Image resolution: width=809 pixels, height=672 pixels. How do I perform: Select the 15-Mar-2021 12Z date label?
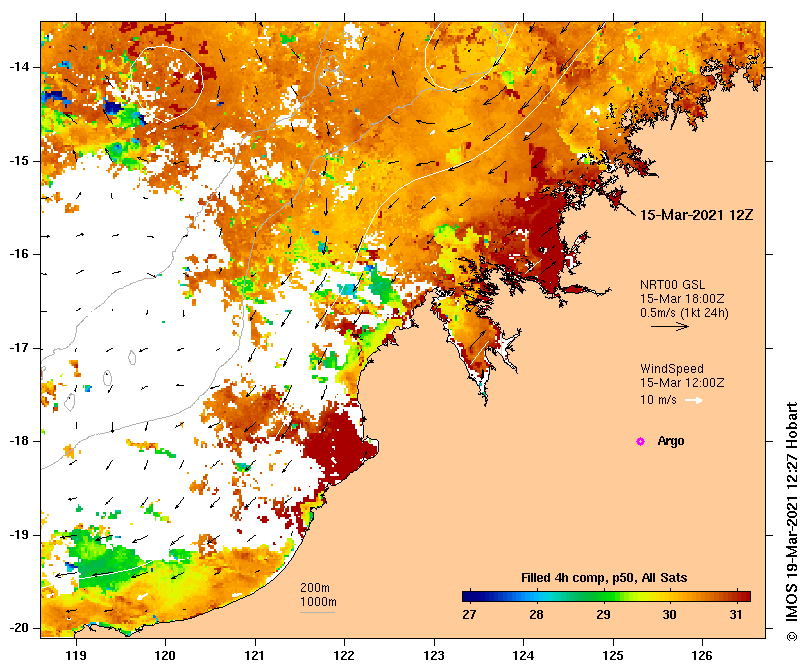[697, 215]
